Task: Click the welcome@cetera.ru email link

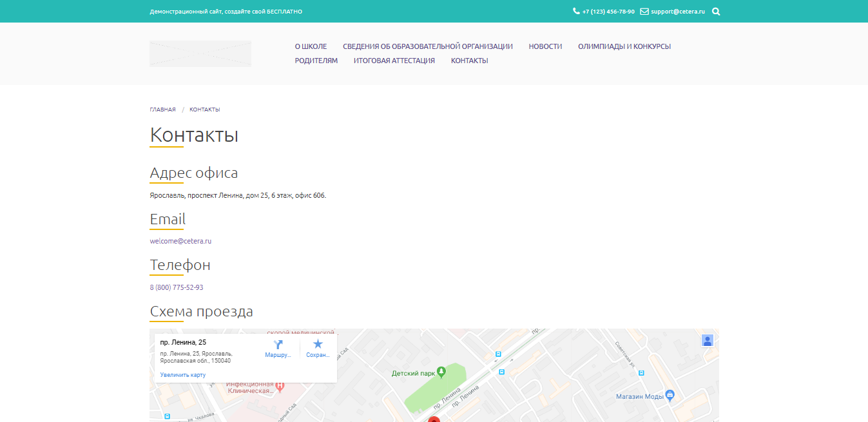Action: click(x=180, y=241)
